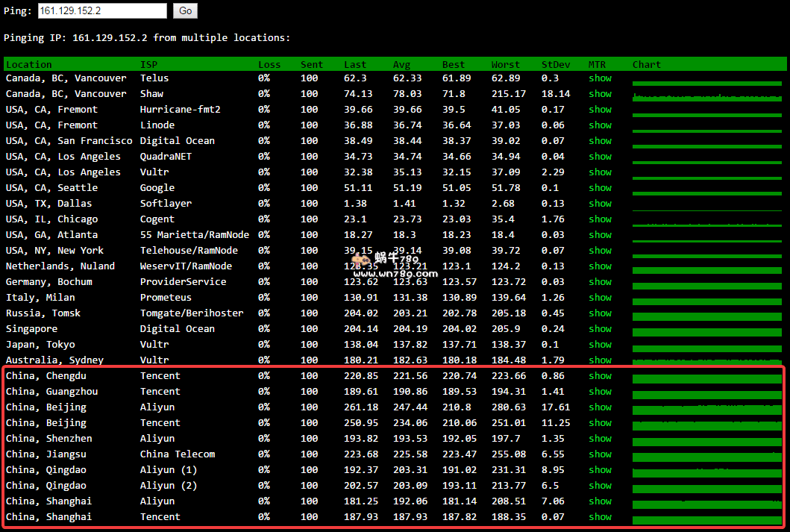Show MTR for Vancouver Telus row
The image size is (790, 532).
[600, 78]
